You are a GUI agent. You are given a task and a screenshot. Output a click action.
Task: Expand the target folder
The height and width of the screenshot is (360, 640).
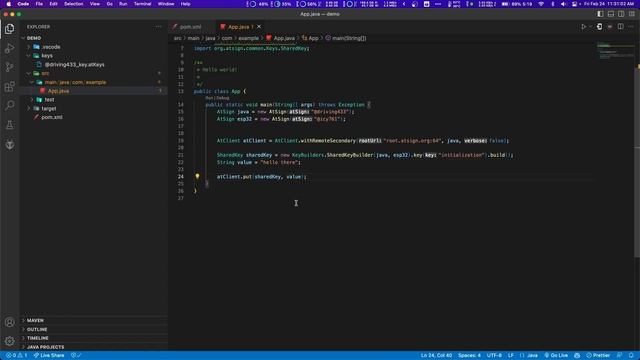tap(49, 109)
